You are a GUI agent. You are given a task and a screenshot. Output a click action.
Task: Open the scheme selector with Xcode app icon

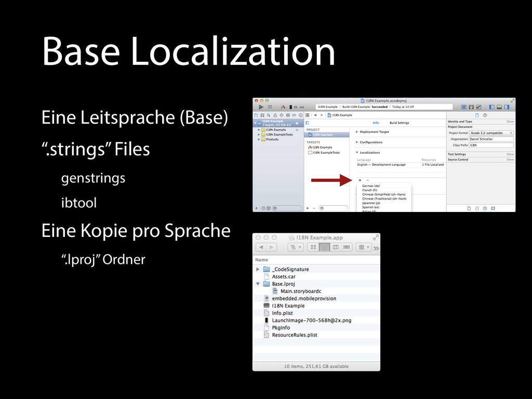(283, 107)
